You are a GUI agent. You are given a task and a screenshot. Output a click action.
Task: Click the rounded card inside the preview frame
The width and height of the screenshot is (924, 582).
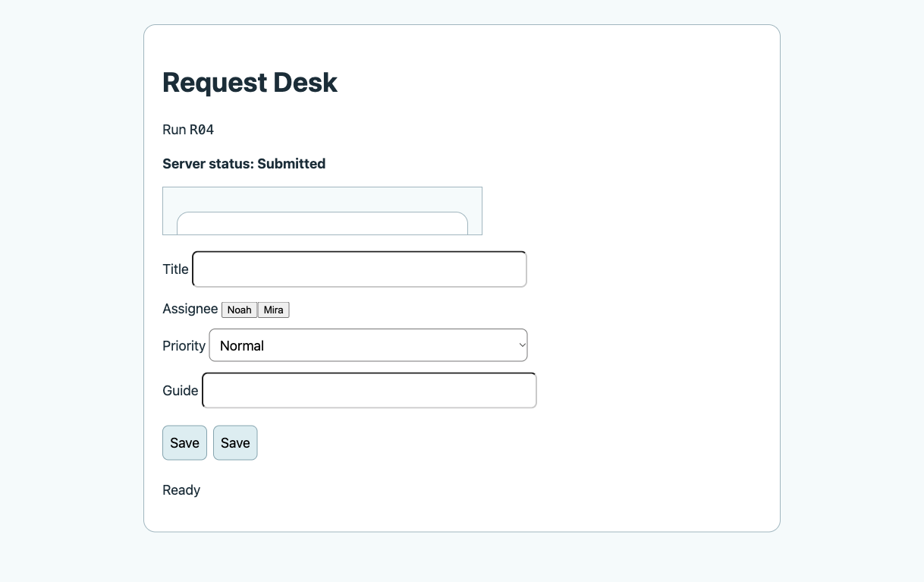(322, 224)
